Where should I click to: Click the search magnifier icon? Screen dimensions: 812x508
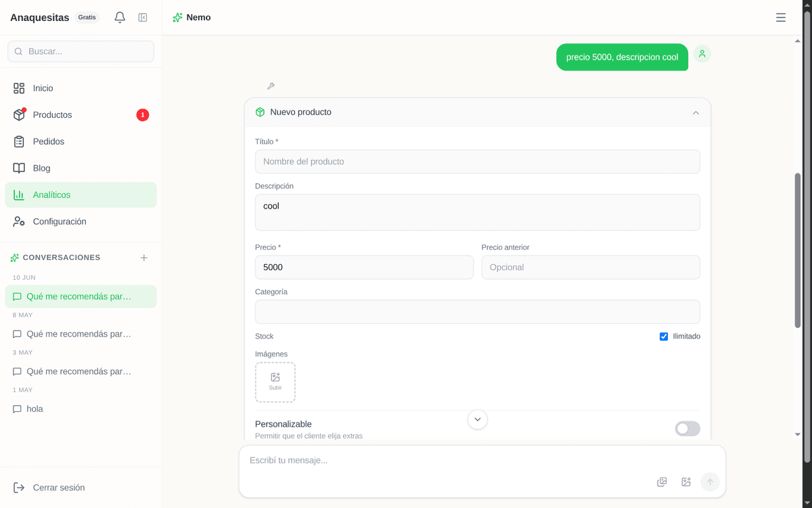point(18,51)
